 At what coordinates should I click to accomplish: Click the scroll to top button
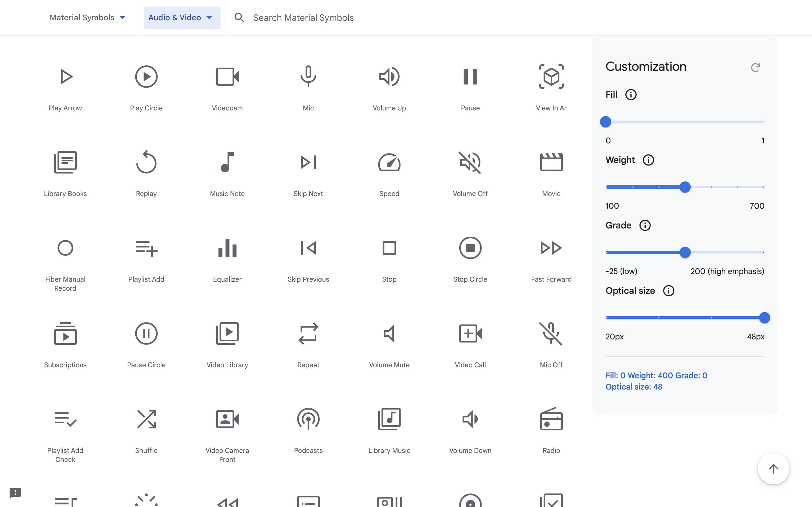coord(773,469)
